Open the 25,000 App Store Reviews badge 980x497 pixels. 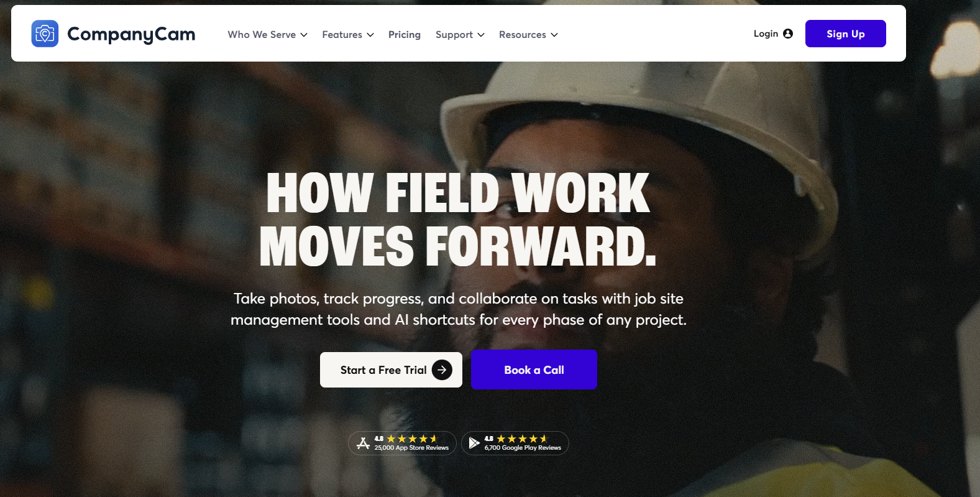pyautogui.click(x=402, y=443)
